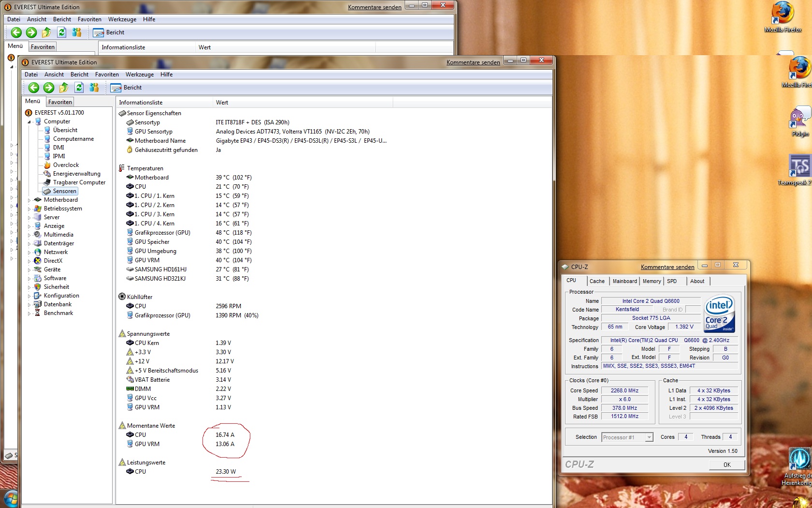Click Informationsliste column header in front EVEREST
The image size is (812, 508).
(164, 103)
